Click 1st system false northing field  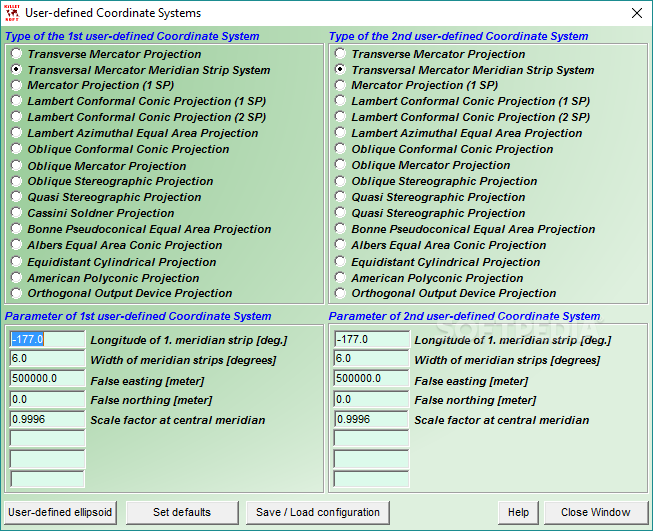click(47, 399)
